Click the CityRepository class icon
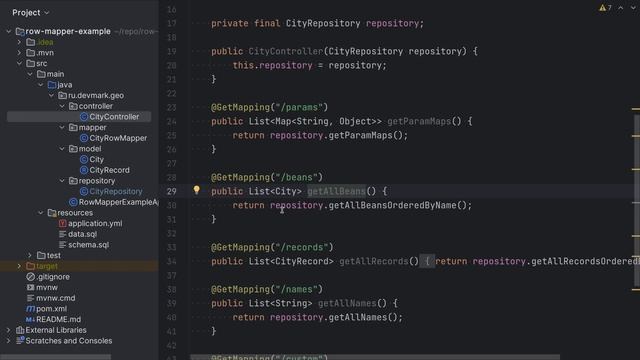The image size is (640, 360). (84, 191)
